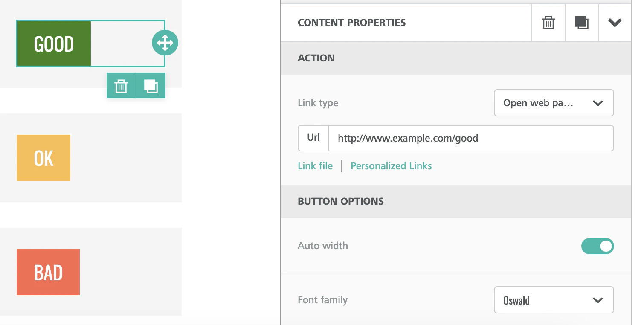Click trash icon in Content Properties header
The height and width of the screenshot is (325, 644).
[548, 23]
